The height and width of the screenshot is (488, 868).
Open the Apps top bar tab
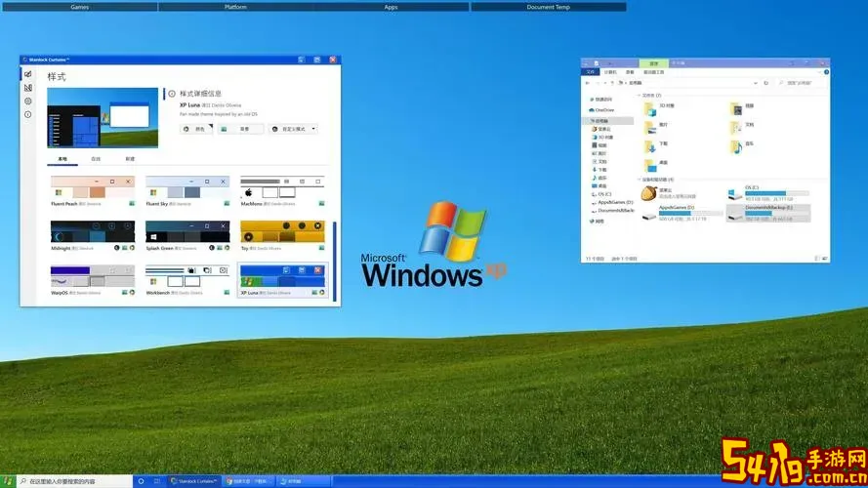pos(392,7)
